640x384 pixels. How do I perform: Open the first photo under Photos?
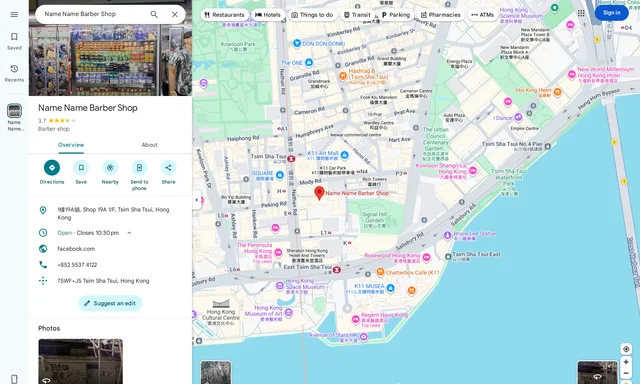click(80, 361)
